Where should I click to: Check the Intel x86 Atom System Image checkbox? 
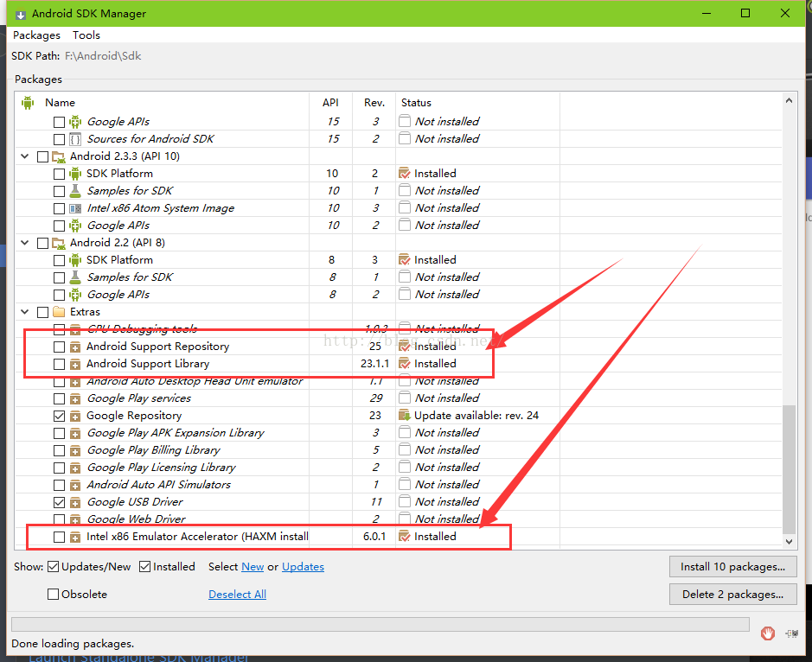(59, 208)
